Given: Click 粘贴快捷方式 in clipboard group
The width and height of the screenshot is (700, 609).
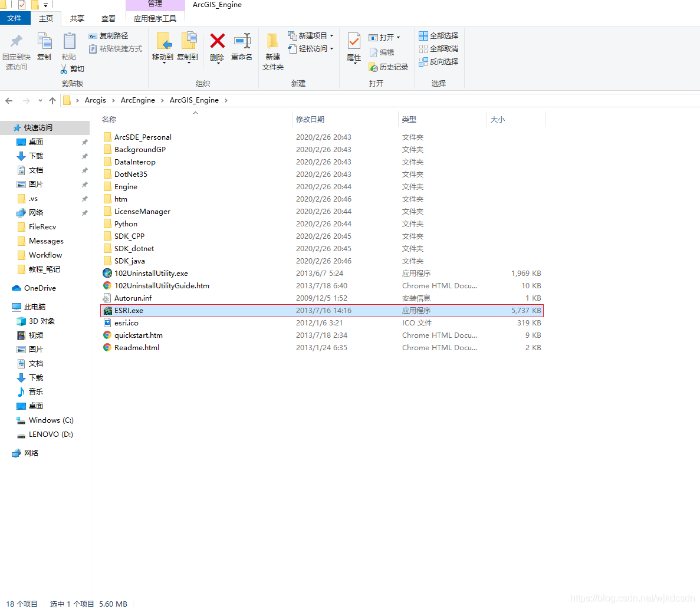Looking at the screenshot, I should (x=116, y=48).
